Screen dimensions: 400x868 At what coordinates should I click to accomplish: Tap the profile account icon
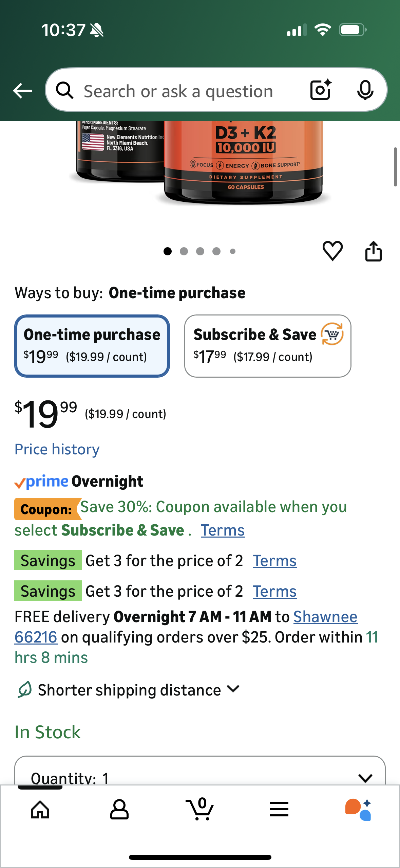pyautogui.click(x=119, y=810)
